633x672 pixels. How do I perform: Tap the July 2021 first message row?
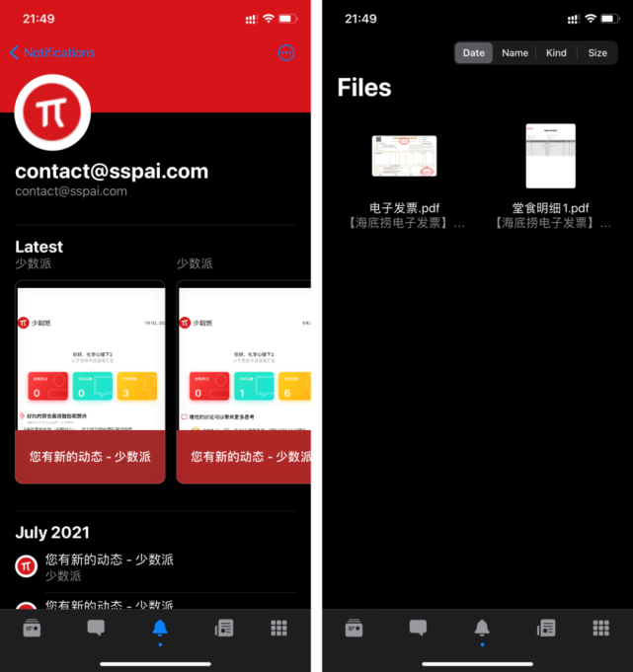tap(155, 567)
